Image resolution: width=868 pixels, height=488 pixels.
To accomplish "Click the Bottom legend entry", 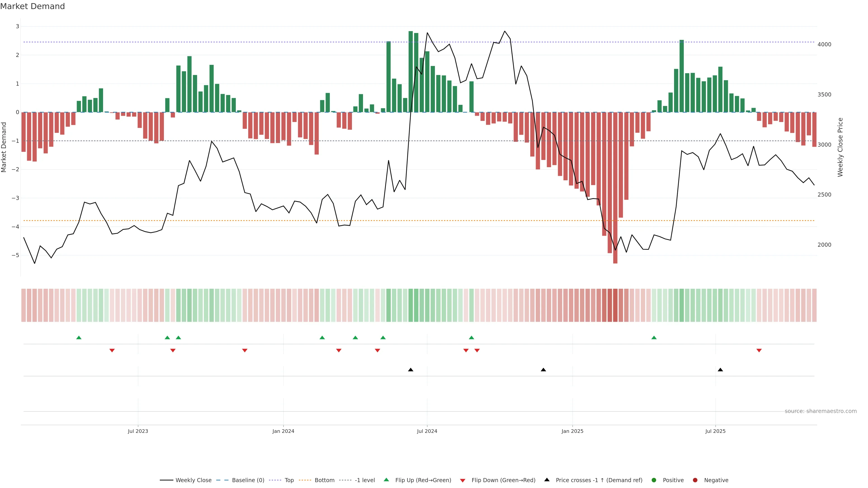I will (x=324, y=480).
